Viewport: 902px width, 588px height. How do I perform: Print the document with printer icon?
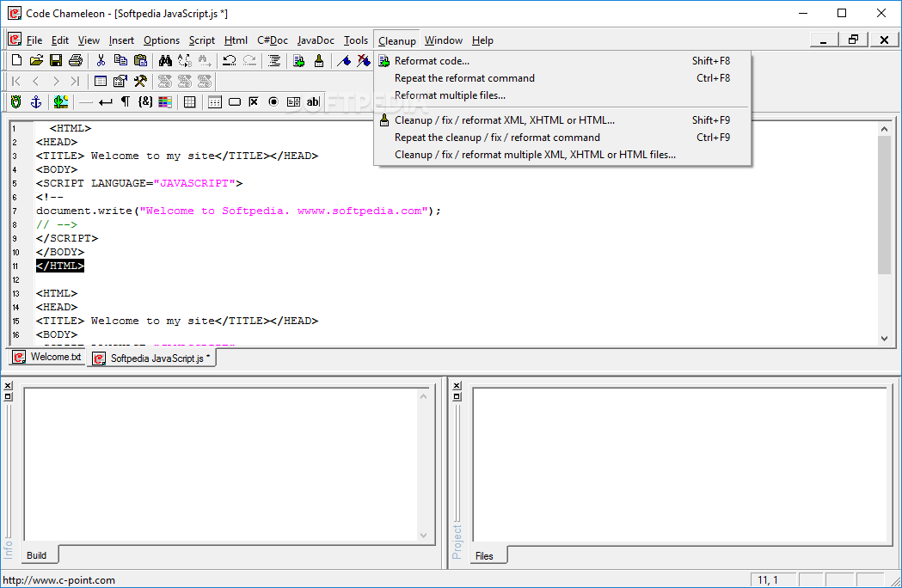point(76,60)
